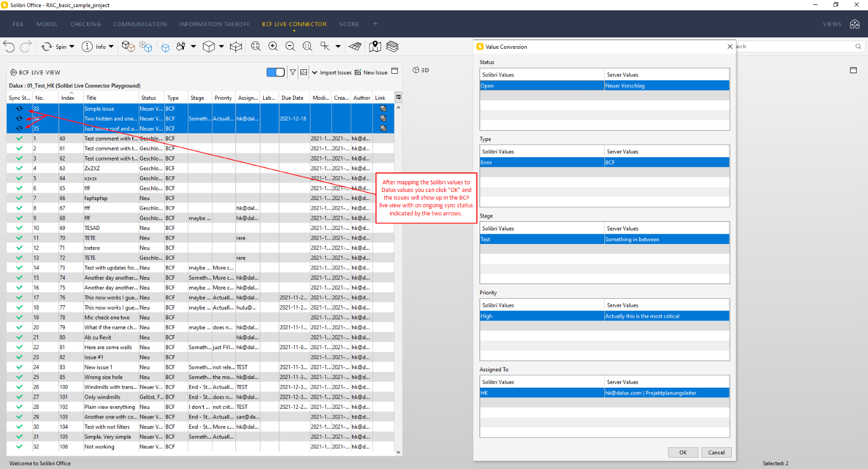Switch to the CHECKING tab

(86, 24)
